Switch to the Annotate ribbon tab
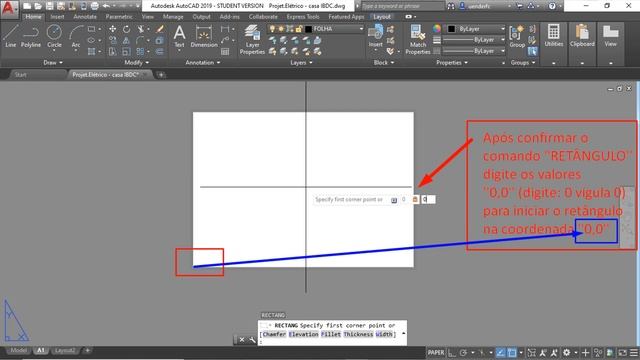640x360 pixels. (x=85, y=17)
